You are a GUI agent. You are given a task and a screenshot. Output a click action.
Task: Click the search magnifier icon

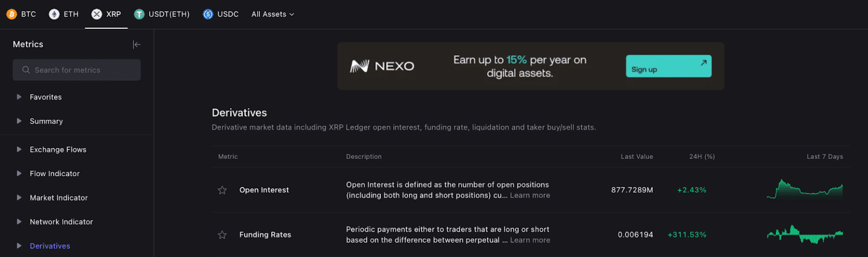tap(26, 70)
